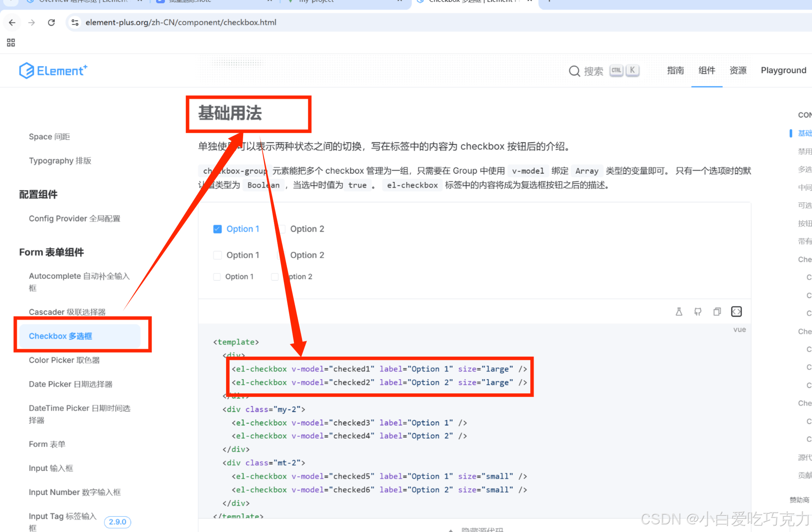
Task: Click the site info icon in address bar
Action: point(75,23)
